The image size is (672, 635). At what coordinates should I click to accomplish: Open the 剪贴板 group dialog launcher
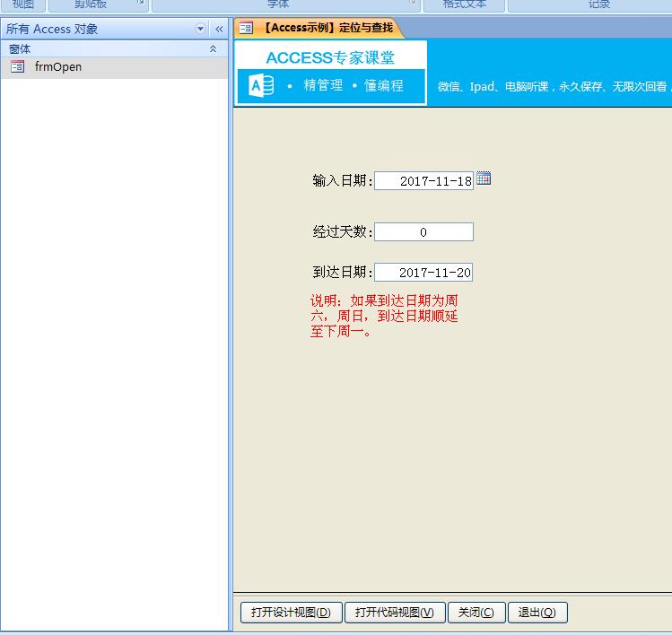coord(140,2)
